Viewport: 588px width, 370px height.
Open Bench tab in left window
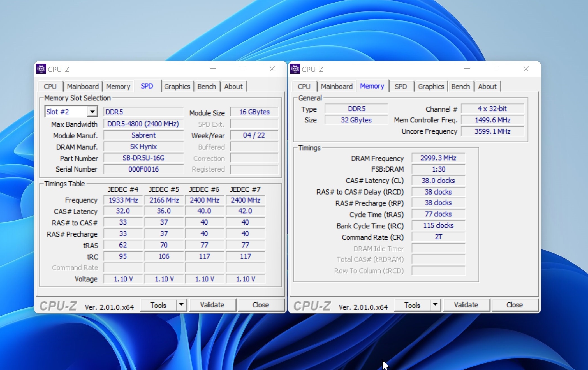[x=207, y=87]
